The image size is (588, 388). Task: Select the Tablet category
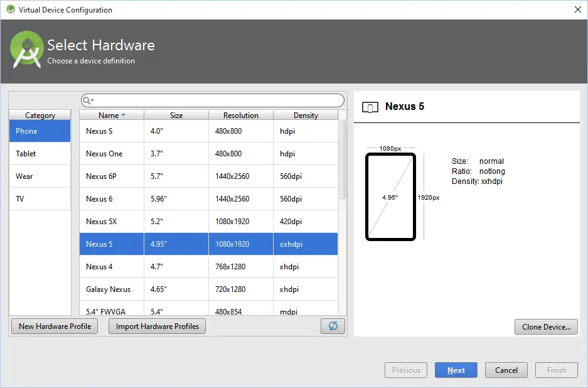(40, 153)
